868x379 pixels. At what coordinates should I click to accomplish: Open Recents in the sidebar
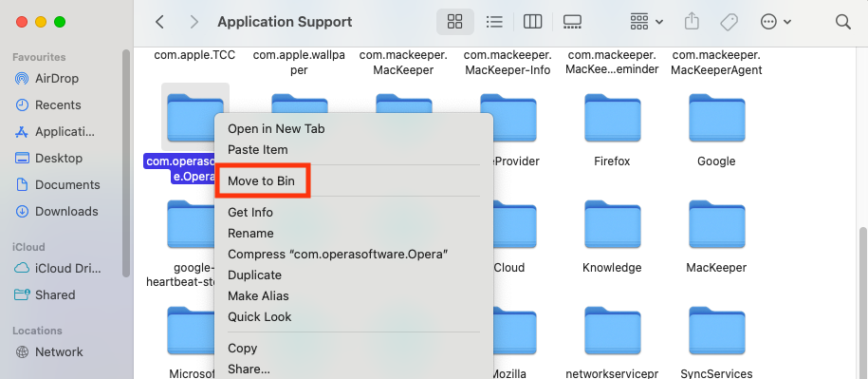point(58,105)
